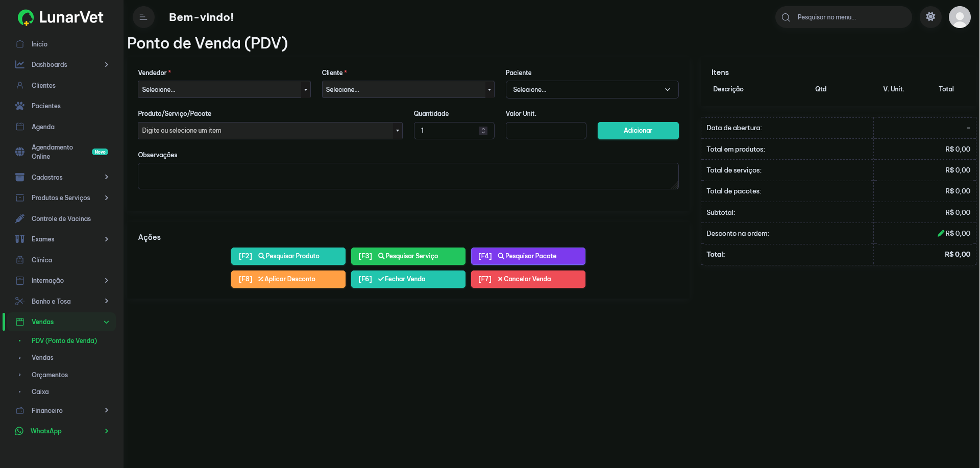
Task: Expand the Financeiro submenu chevron
Action: (106, 410)
